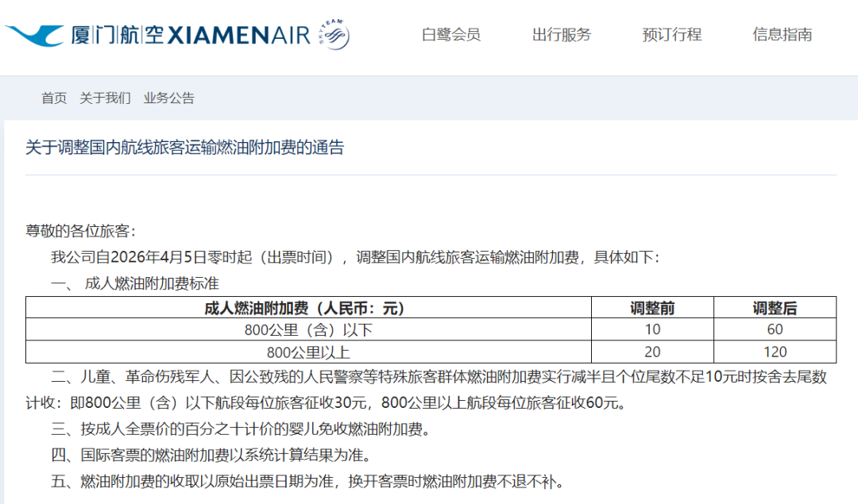
Task: Click the 800公里以上 row label
Action: pos(308,352)
